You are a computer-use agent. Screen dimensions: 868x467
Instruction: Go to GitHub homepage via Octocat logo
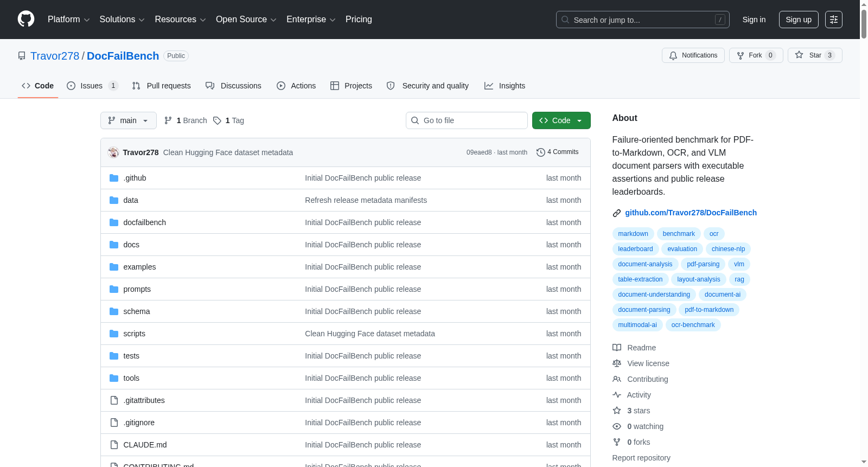[26, 20]
